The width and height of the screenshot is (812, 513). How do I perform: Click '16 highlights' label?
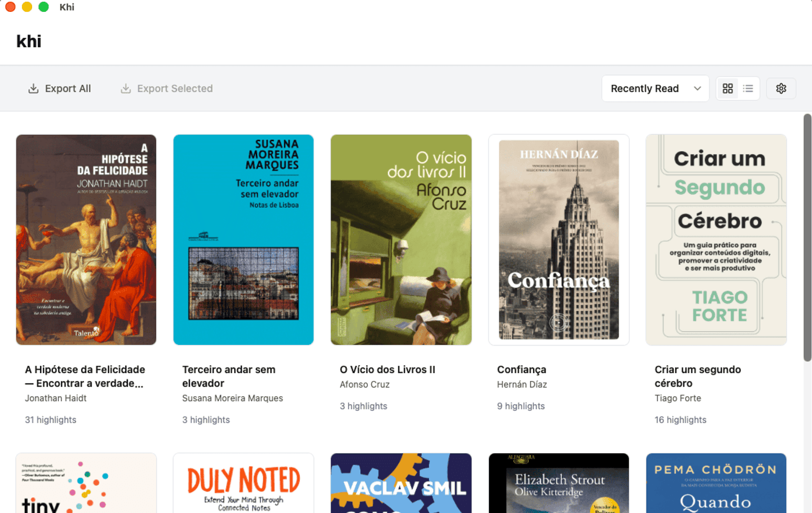(681, 420)
